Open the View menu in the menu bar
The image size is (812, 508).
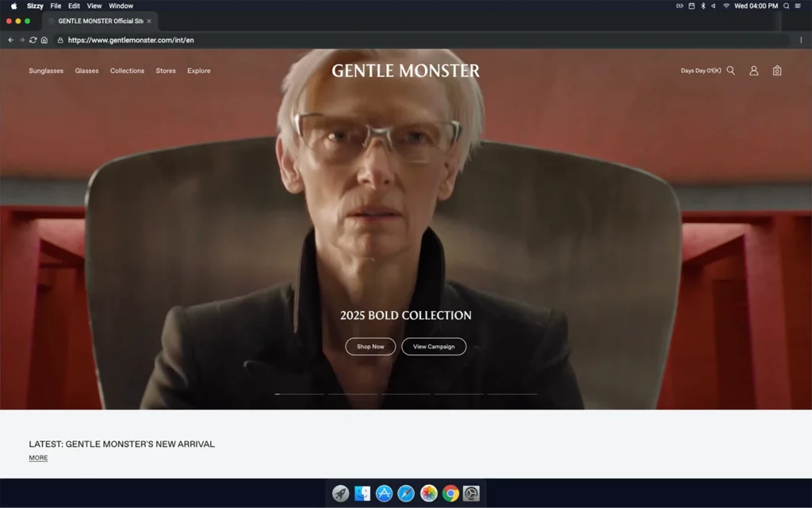point(94,6)
